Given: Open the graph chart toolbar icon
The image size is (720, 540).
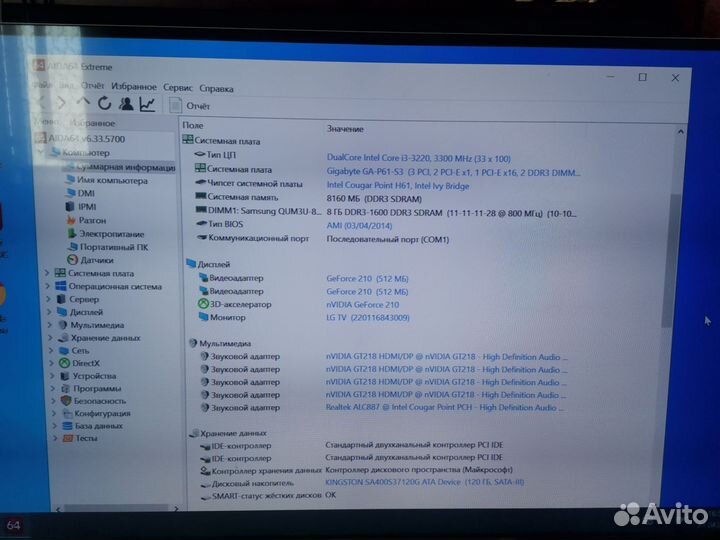Looking at the screenshot, I should pos(147,105).
